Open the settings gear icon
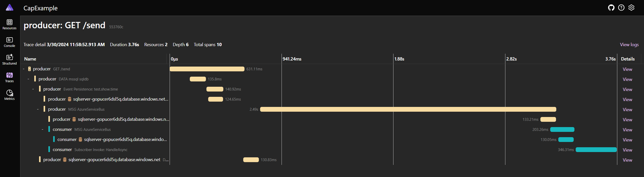This screenshot has height=177, width=644. (631, 8)
